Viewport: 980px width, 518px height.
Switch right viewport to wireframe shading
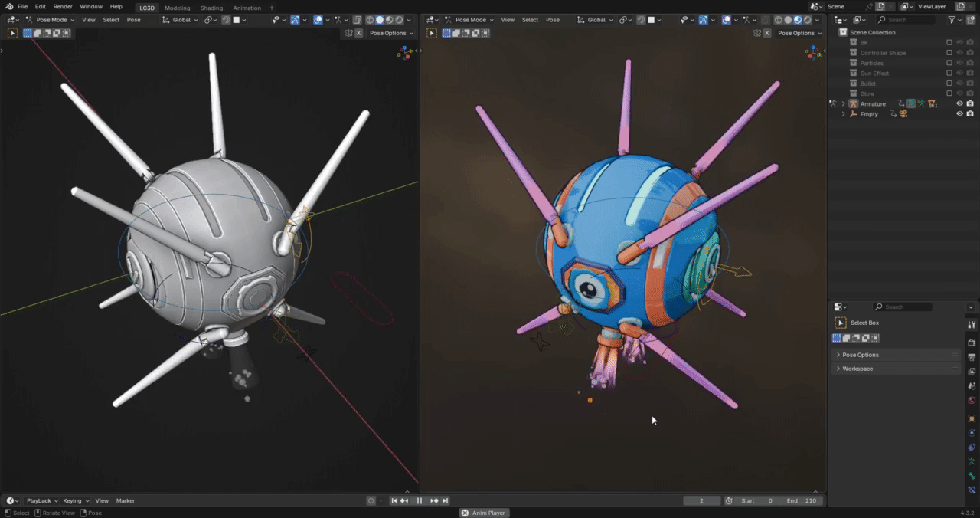point(778,20)
